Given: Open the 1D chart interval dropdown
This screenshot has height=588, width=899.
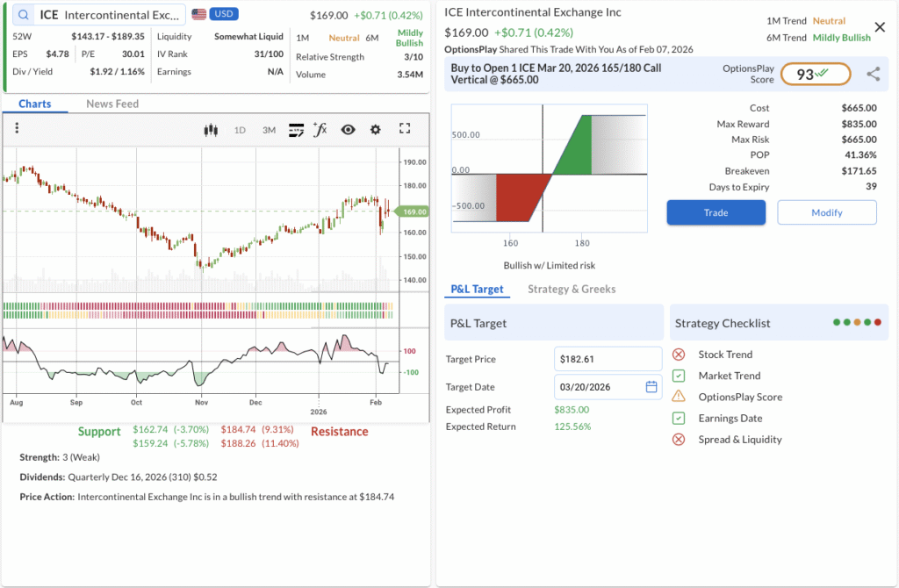Looking at the screenshot, I should click(x=240, y=130).
